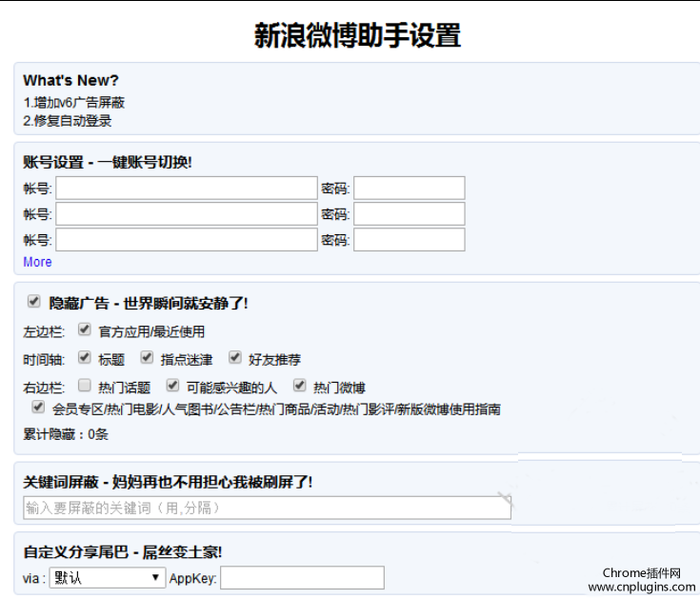Toggle the 隐藏广告 master checkbox
700x599 pixels.
pos(34,301)
